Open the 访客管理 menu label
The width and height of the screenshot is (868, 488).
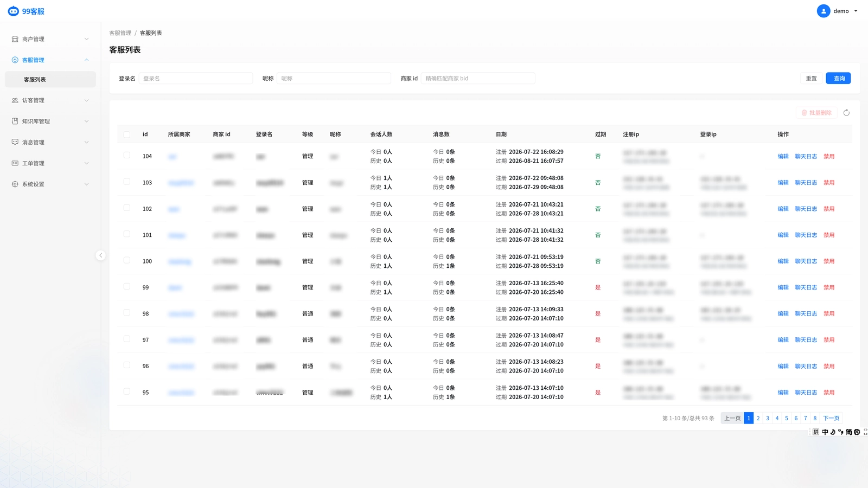[x=33, y=100]
